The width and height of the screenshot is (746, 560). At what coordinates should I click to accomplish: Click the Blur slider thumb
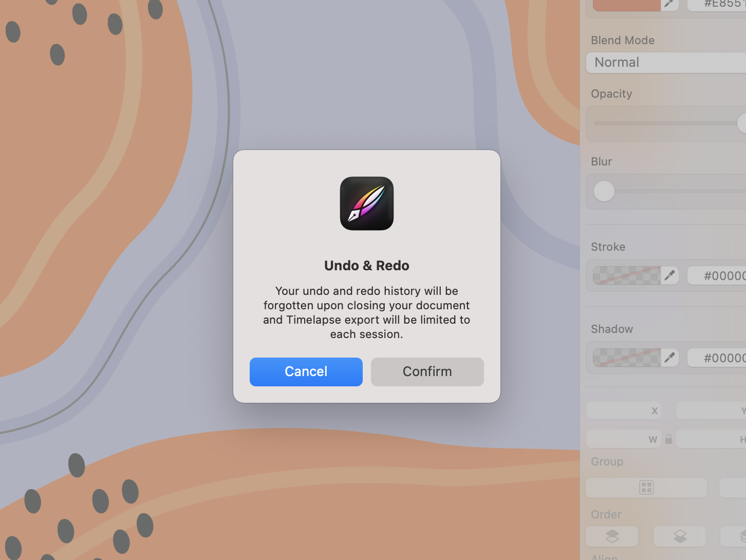click(x=604, y=191)
